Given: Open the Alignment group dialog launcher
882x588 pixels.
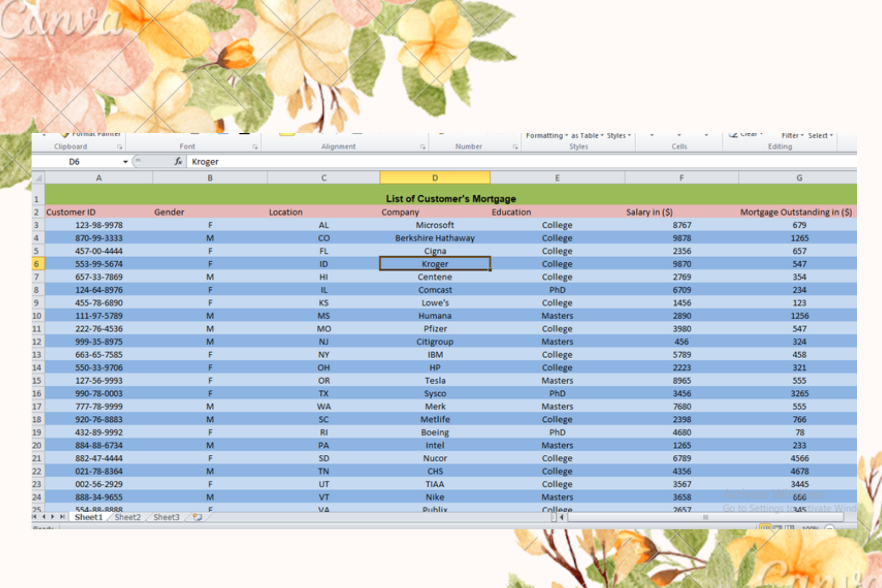Looking at the screenshot, I should tap(422, 147).
